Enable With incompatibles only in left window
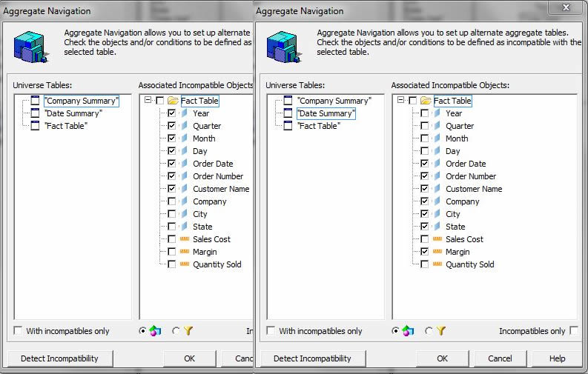Viewport: 588px width, 374px height. (x=18, y=330)
